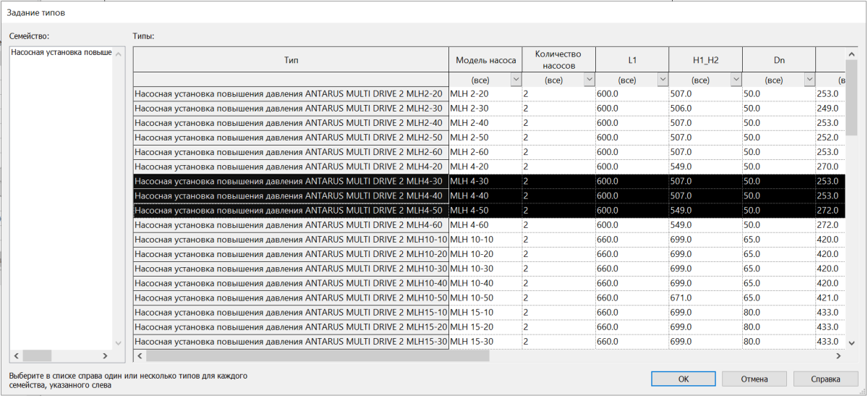Open Справка help button

pos(825,379)
